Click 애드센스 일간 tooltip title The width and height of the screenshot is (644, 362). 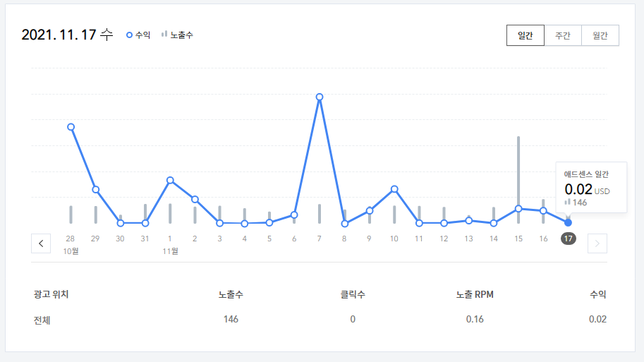586,174
